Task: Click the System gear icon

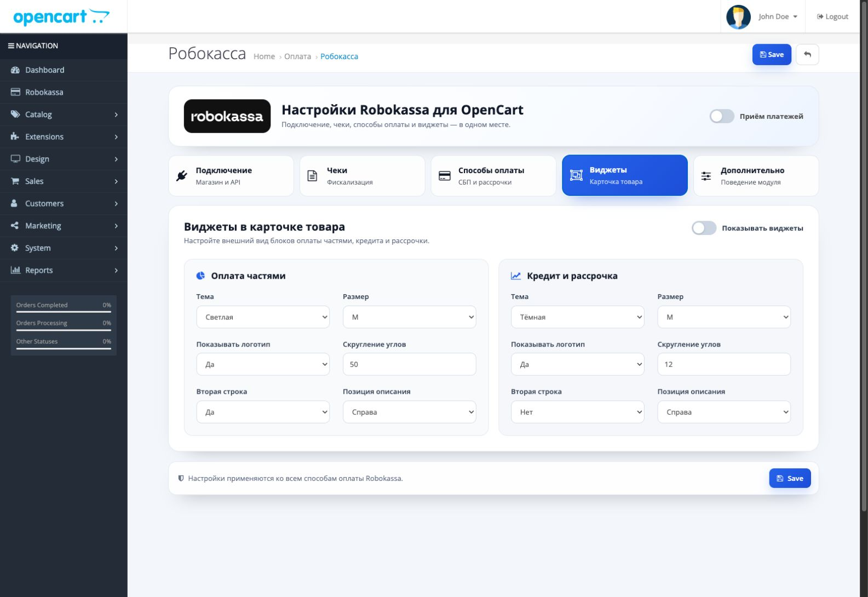Action: click(x=15, y=248)
